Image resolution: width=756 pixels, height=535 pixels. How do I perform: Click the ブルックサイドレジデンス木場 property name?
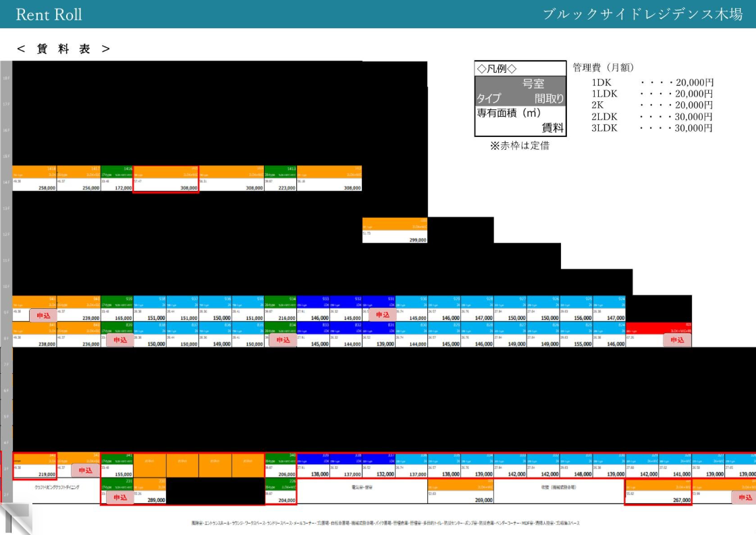[x=643, y=15]
